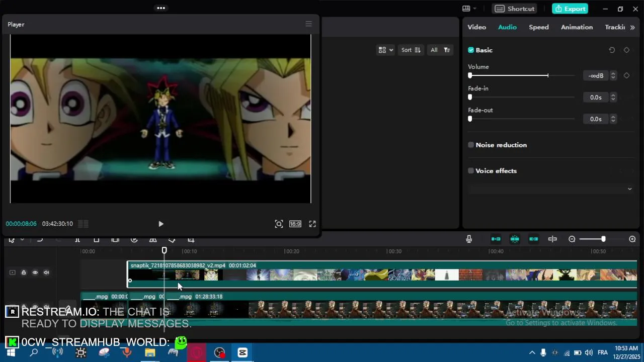Toggle auto snapping on the timeline
This screenshot has height=362, width=644.
coord(515,239)
